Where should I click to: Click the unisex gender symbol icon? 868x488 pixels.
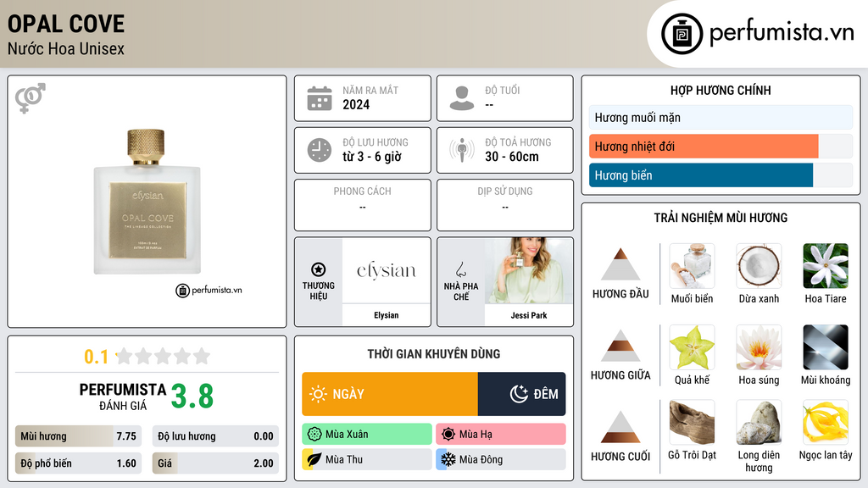coord(31,98)
